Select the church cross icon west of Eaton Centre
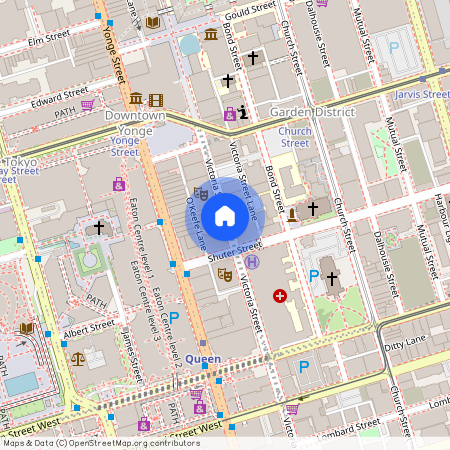The width and height of the screenshot is (450, 450). click(99, 228)
